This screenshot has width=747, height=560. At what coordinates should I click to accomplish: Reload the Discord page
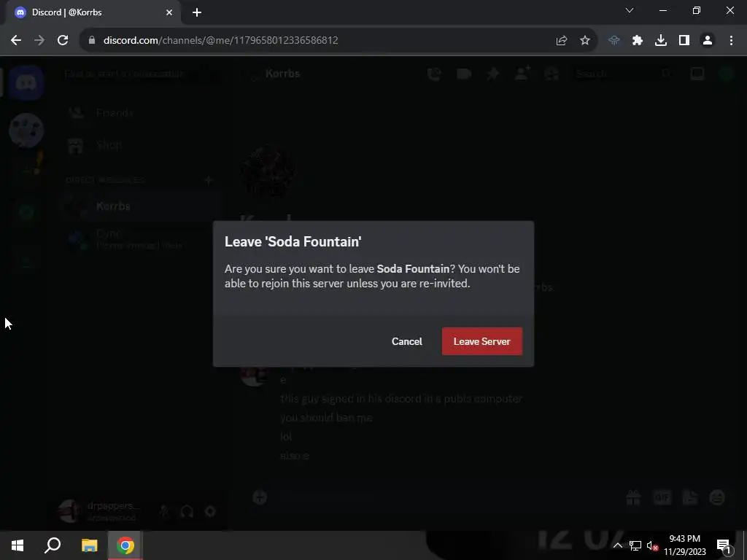pos(63,40)
